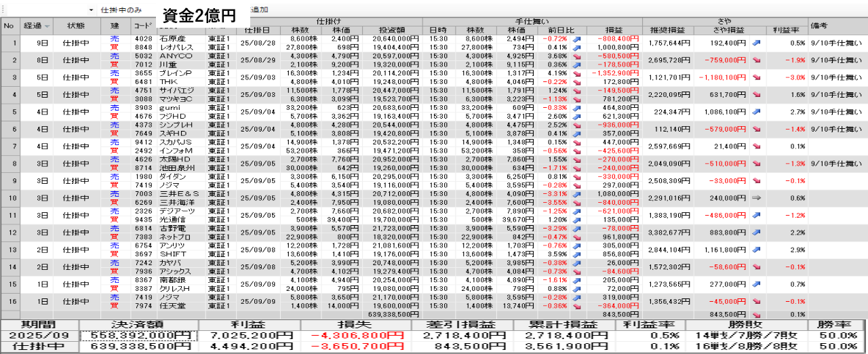Click red arrow next to 21,400円 spread profit
Screen dimensions: 868x354
tap(756, 146)
